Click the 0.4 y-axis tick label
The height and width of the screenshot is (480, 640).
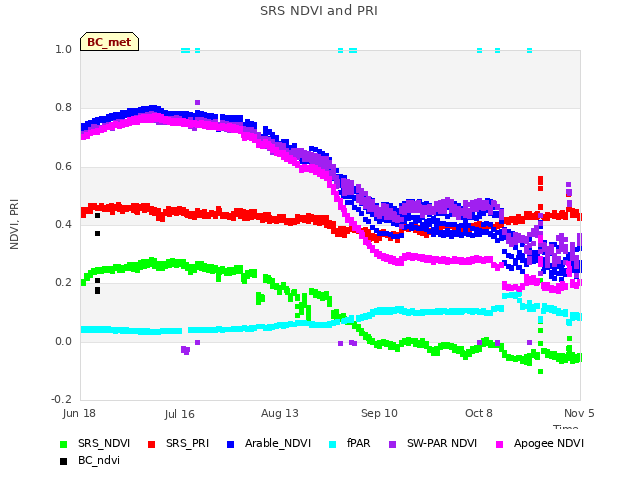(x=63, y=224)
